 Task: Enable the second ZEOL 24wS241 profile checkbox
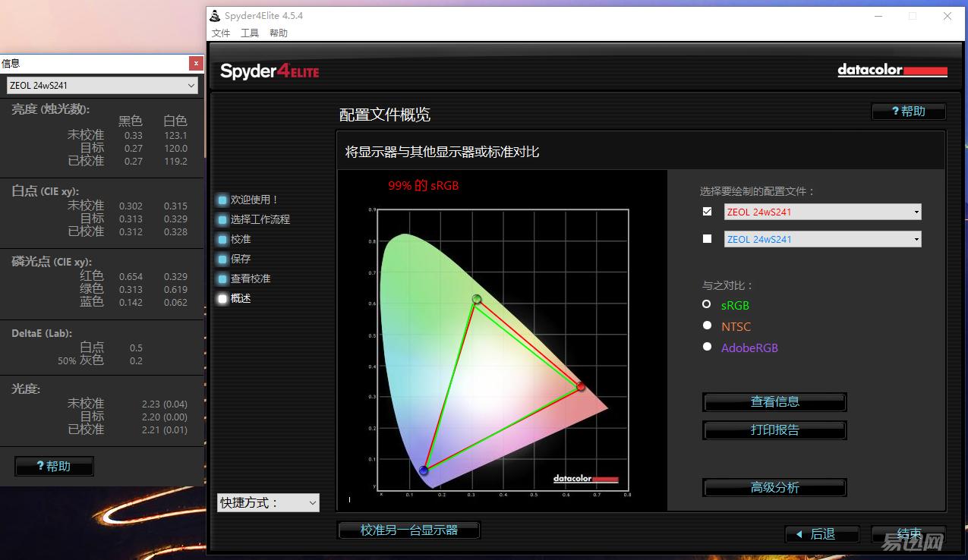click(x=708, y=239)
